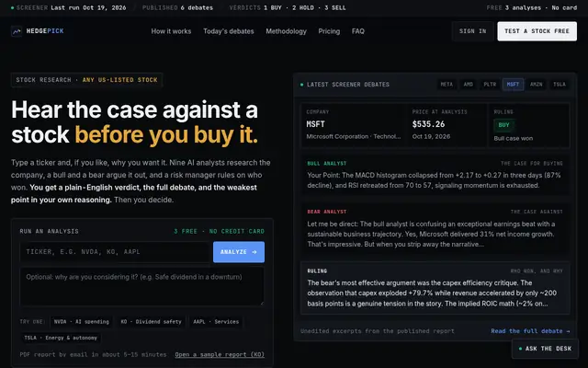Select the PLTR debate tab
The image size is (588, 368).
(490, 84)
